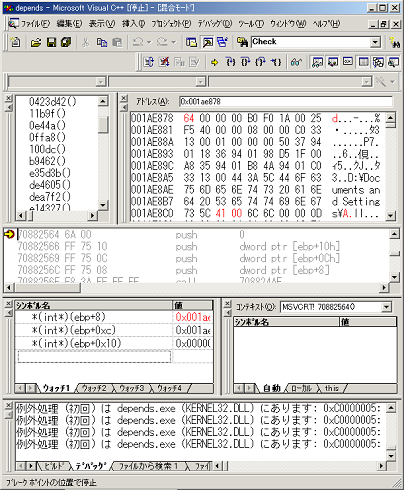The height and width of the screenshot is (490, 404).
Task: Click the Undo arrow icon
Action: pyautogui.click(x=138, y=42)
